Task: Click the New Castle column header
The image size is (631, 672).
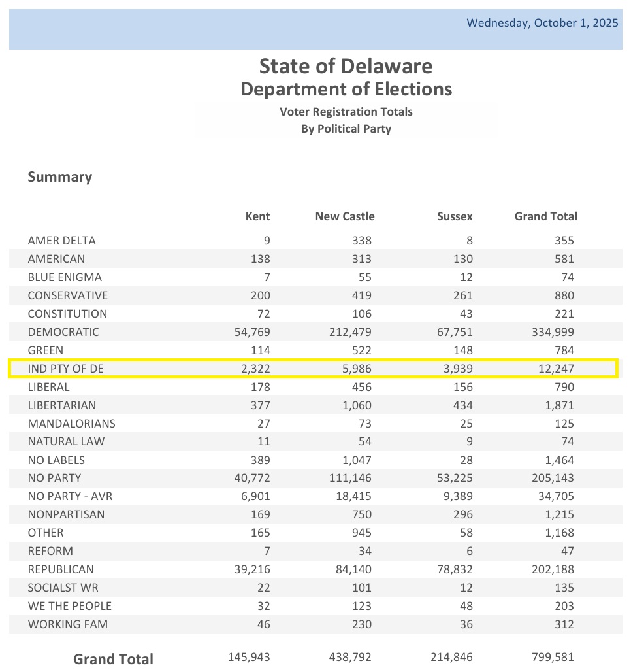Action: (x=345, y=216)
